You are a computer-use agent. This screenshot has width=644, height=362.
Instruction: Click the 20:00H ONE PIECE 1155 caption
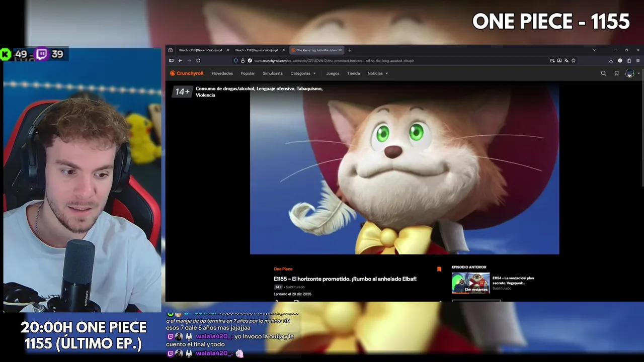pyautogui.click(x=84, y=335)
